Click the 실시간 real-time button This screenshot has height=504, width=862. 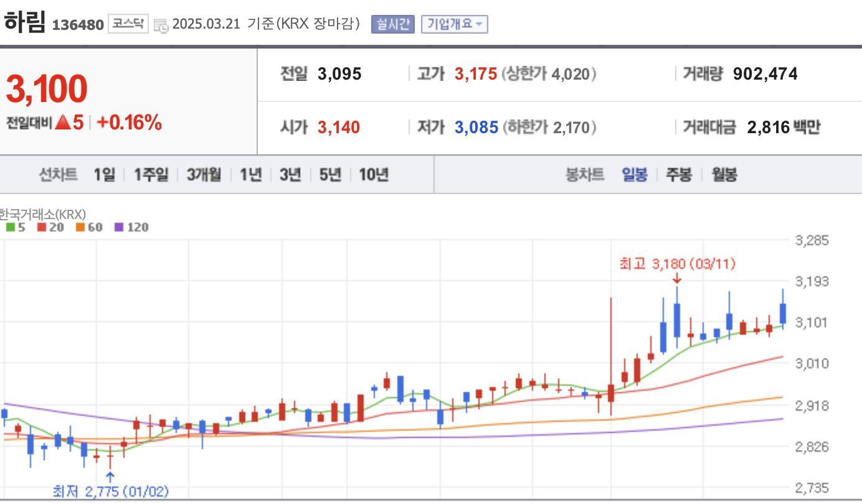tap(392, 24)
